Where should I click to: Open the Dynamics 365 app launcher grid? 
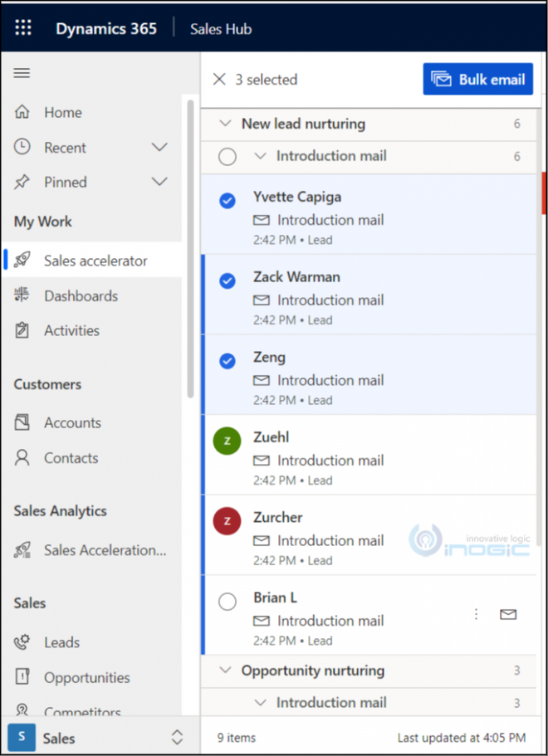[23, 28]
